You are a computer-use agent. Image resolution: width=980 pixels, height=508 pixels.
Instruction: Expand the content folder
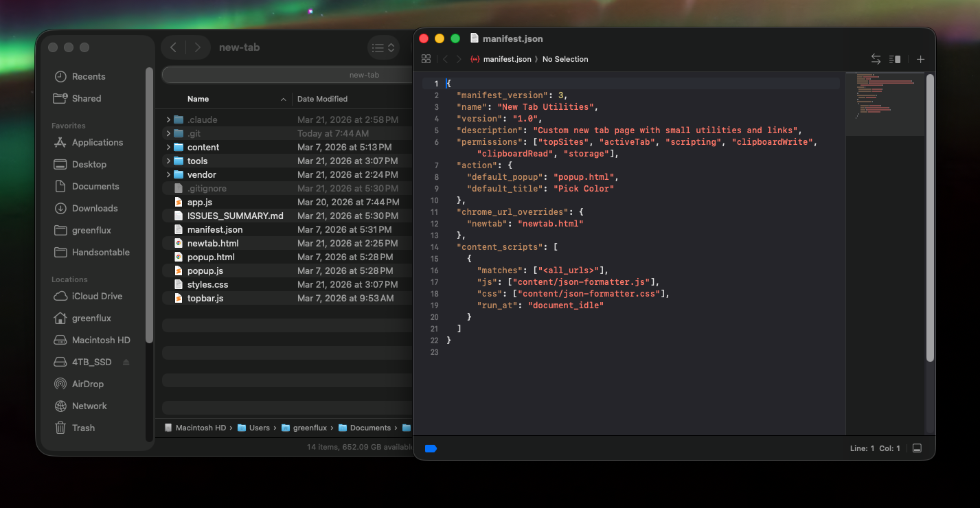[167, 147]
